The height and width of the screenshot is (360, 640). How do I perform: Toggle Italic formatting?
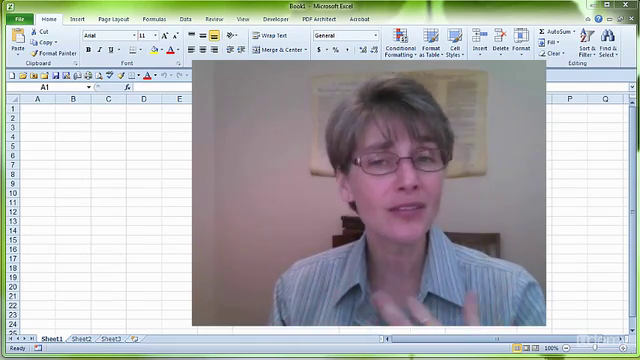[99, 50]
